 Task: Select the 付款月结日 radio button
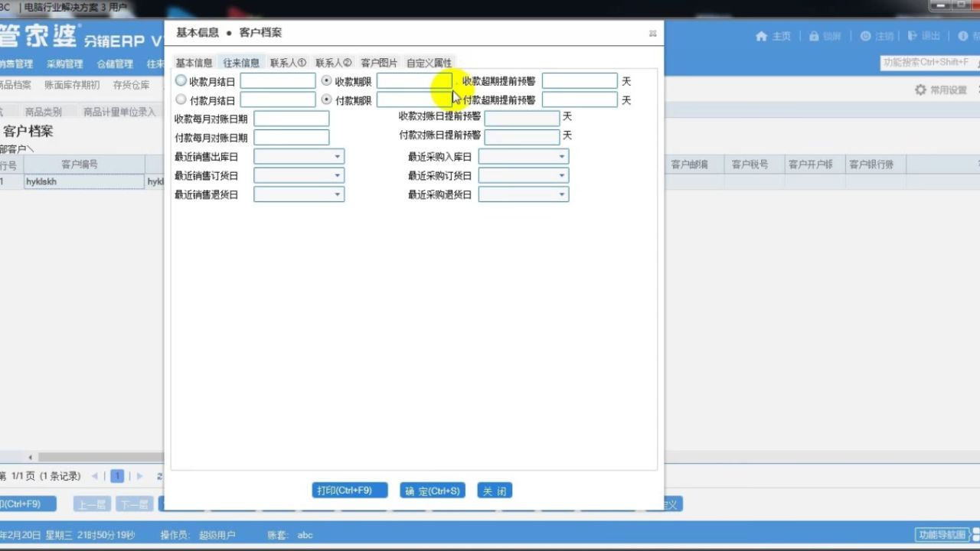click(x=181, y=99)
